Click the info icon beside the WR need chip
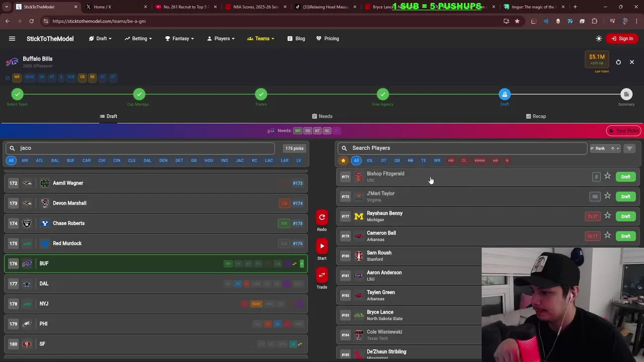The width and height of the screenshot is (644, 362). coord(8,77)
